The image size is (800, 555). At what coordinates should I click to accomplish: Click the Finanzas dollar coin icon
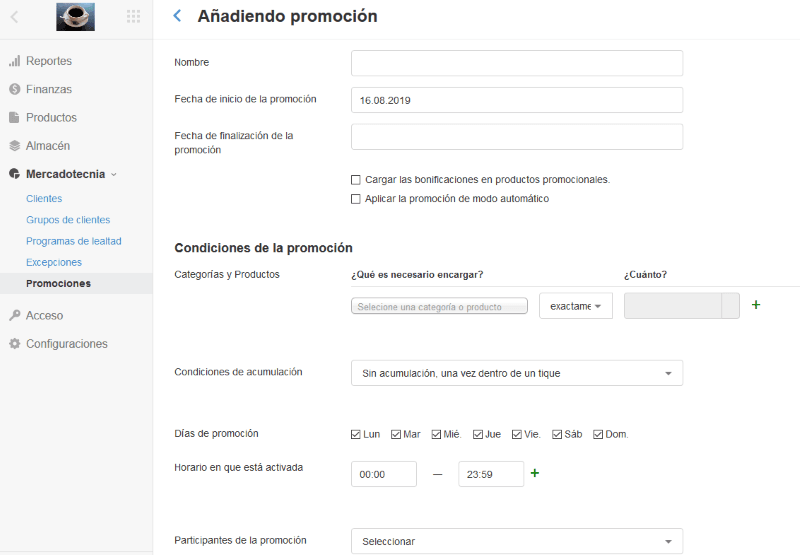(x=15, y=89)
